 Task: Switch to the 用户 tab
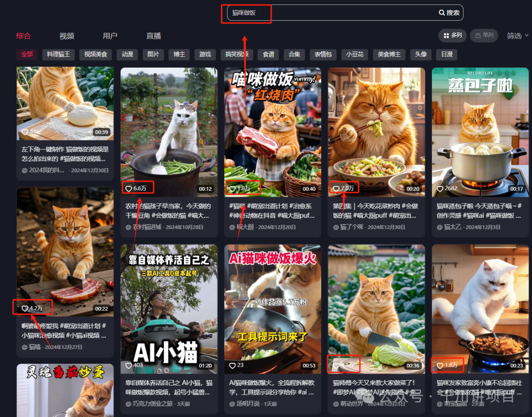pos(110,35)
